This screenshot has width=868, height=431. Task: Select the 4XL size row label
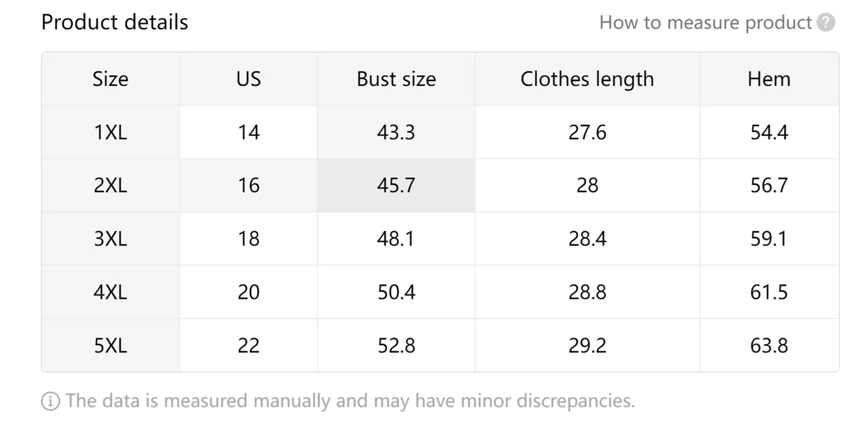(x=110, y=292)
